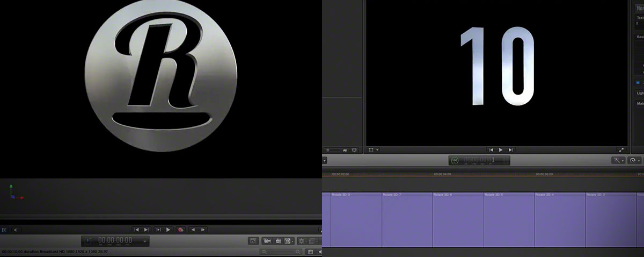The image size is (644, 257).
Task: Jump to project end in Motion transport
Action: (147, 230)
